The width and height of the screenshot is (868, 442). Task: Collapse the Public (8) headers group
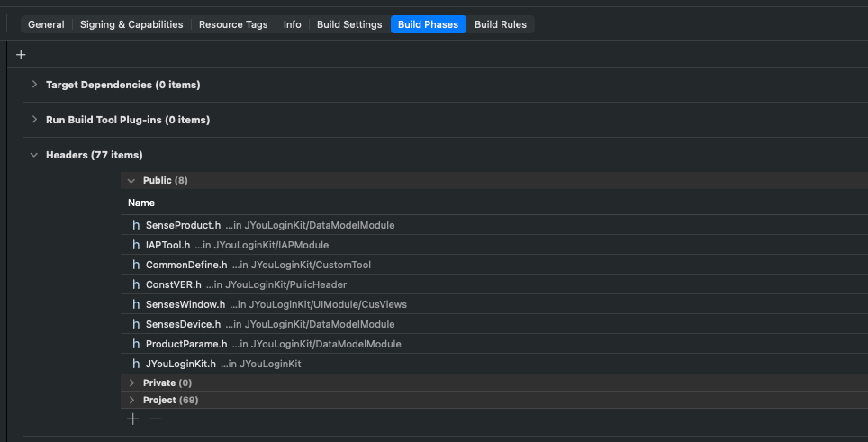pyautogui.click(x=131, y=181)
